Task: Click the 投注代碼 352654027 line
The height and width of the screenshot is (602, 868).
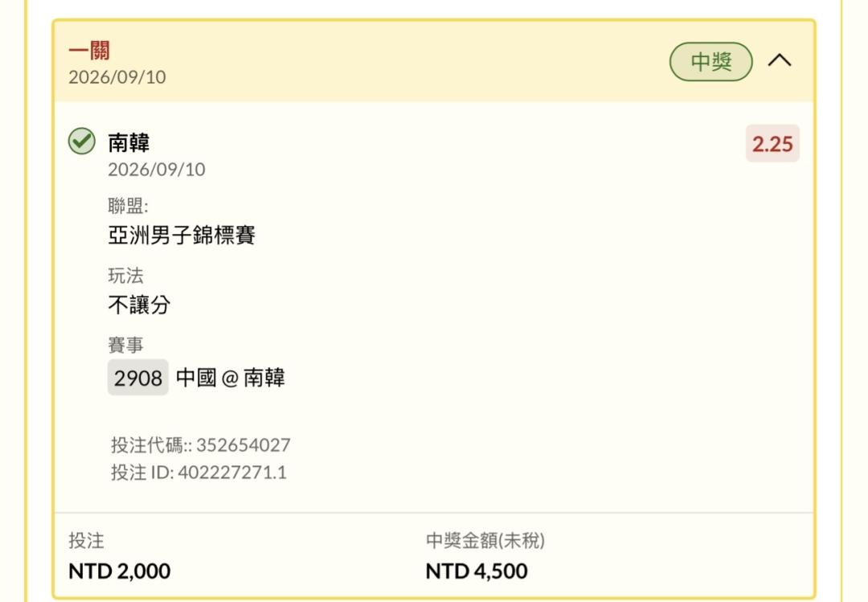Action: click(x=200, y=445)
